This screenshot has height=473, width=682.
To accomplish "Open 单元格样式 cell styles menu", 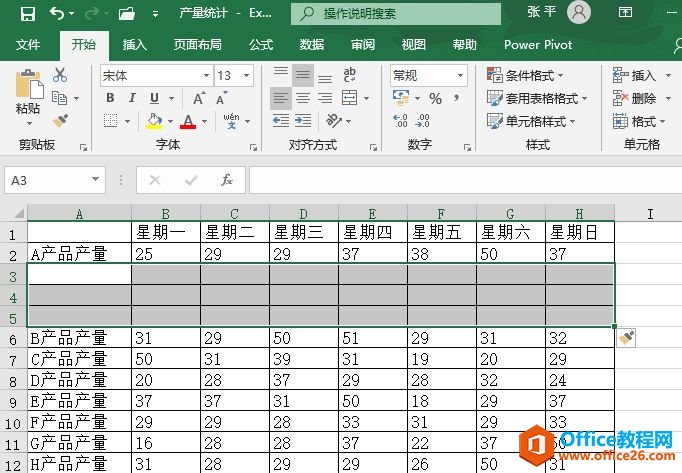I will (531, 121).
